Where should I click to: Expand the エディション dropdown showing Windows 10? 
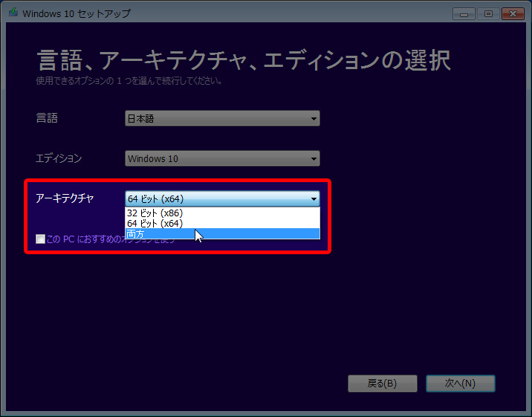coord(222,158)
